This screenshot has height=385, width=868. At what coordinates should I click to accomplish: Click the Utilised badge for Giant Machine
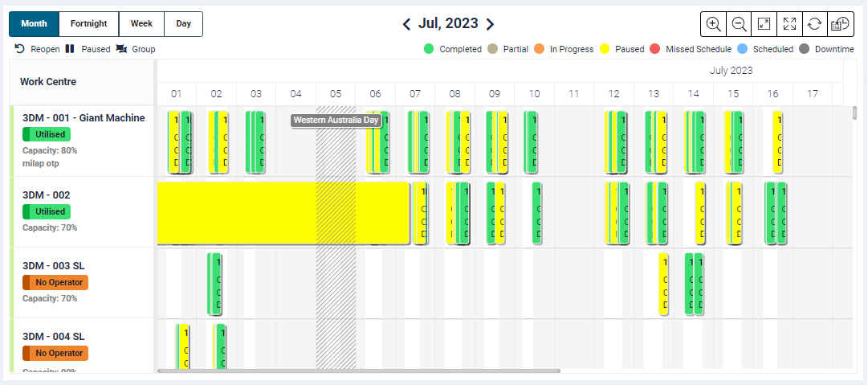tap(47, 134)
